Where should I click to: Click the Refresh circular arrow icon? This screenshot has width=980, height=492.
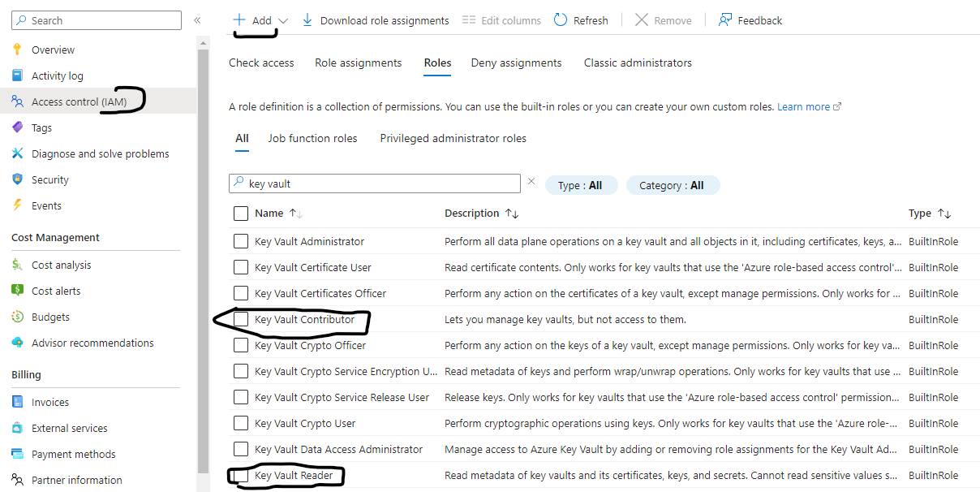point(561,19)
